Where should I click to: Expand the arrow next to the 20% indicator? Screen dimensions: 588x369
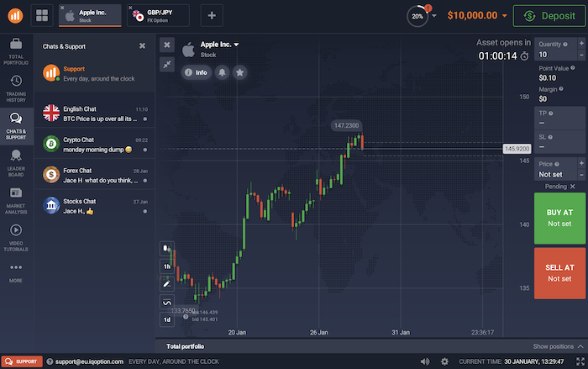tap(434, 16)
